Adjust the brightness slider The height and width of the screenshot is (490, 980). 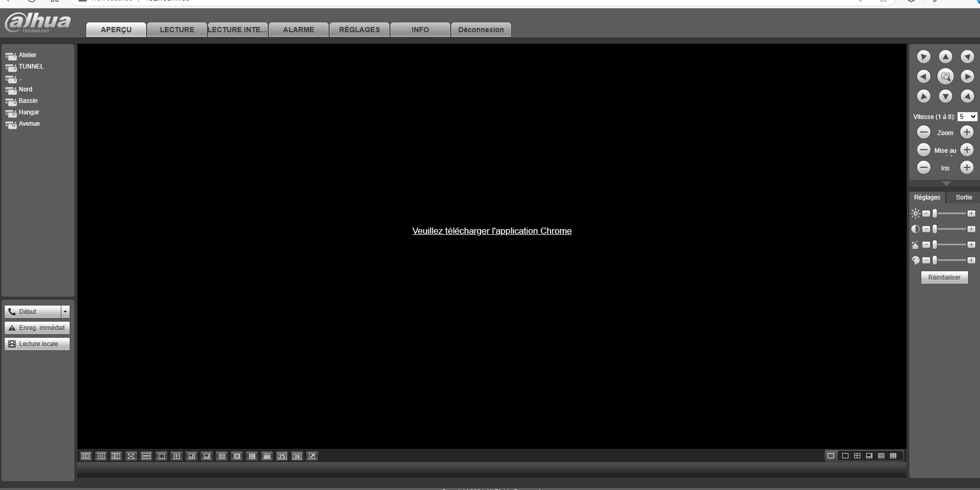[x=948, y=214]
